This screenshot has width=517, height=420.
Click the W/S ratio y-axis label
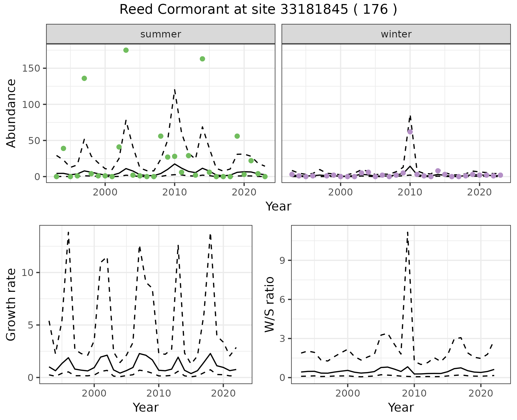click(269, 304)
